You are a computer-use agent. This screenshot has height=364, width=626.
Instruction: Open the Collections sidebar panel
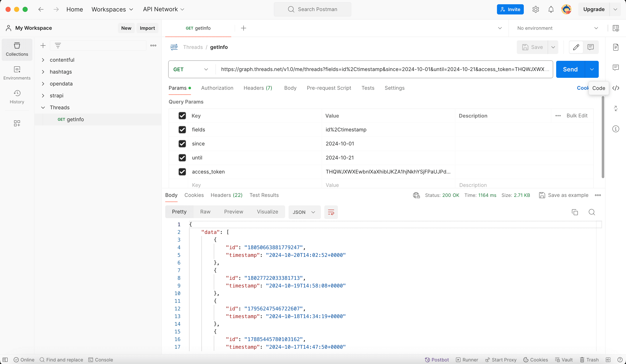pos(17,49)
